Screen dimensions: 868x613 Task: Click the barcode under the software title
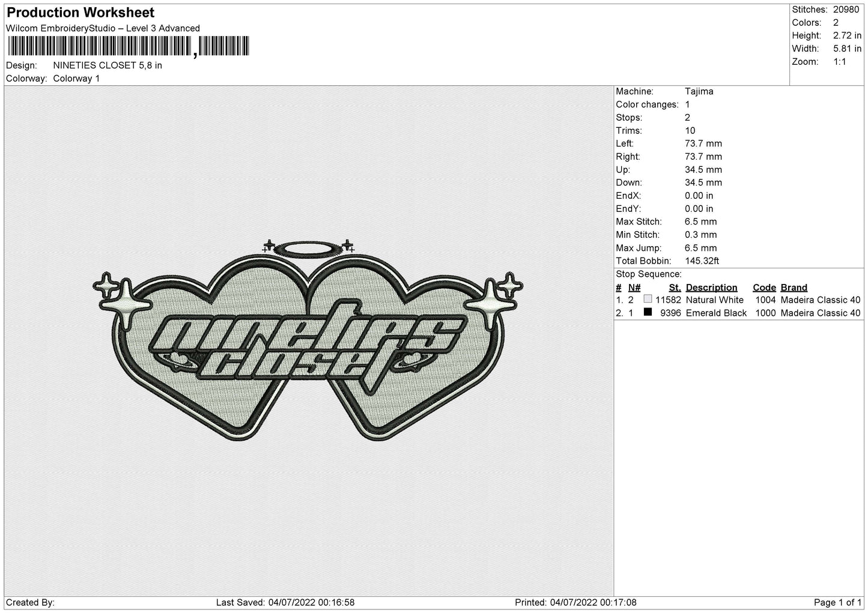127,46
